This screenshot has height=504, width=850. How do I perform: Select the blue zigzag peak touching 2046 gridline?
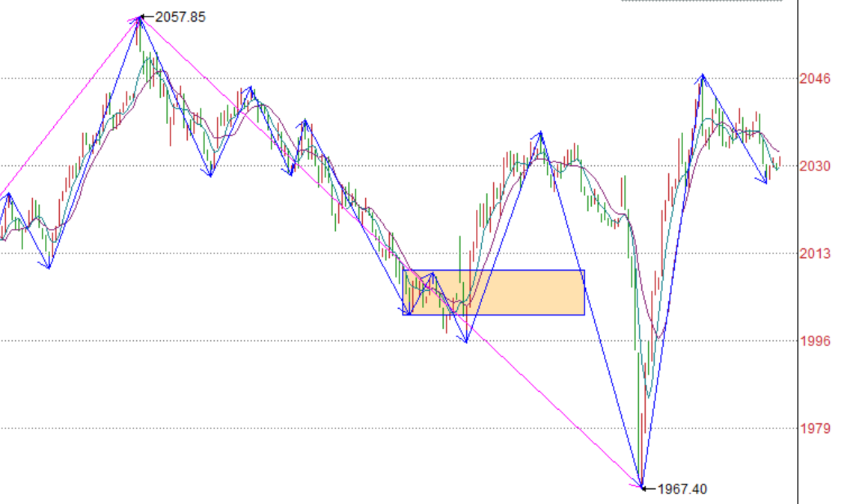coord(702,76)
